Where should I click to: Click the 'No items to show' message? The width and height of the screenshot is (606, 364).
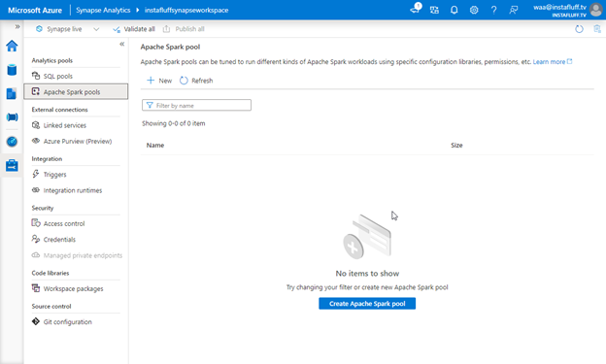point(367,273)
